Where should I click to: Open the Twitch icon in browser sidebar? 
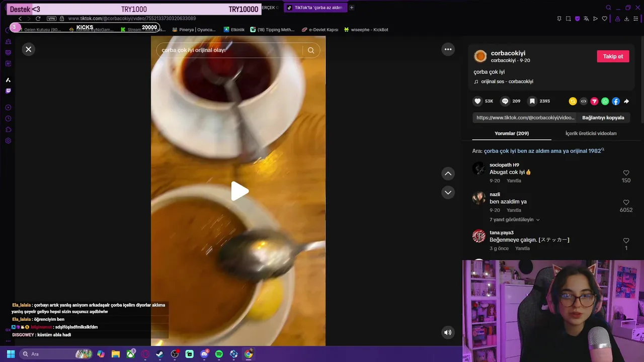(x=8, y=91)
